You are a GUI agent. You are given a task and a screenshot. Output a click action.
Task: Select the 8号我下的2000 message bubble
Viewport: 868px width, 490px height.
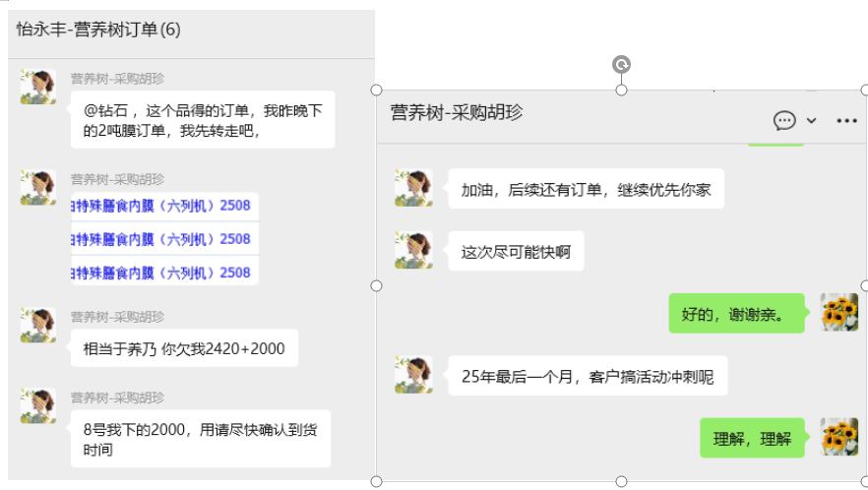pyautogui.click(x=200, y=439)
